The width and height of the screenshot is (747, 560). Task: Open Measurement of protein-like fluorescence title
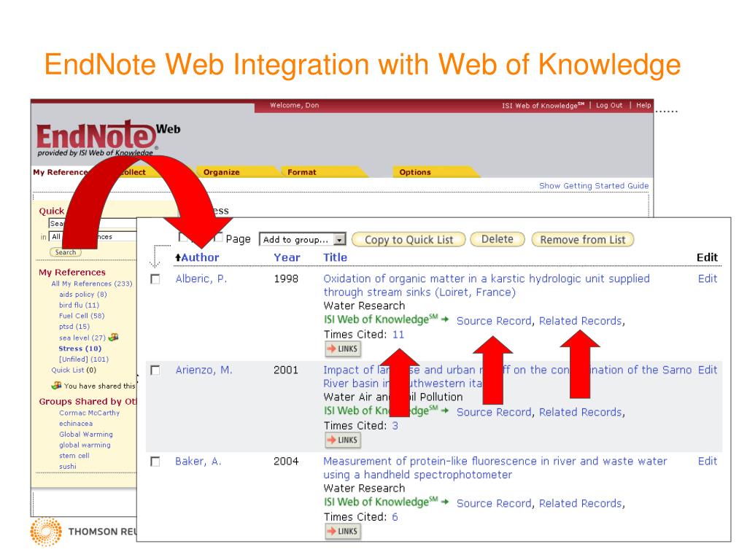point(495,467)
